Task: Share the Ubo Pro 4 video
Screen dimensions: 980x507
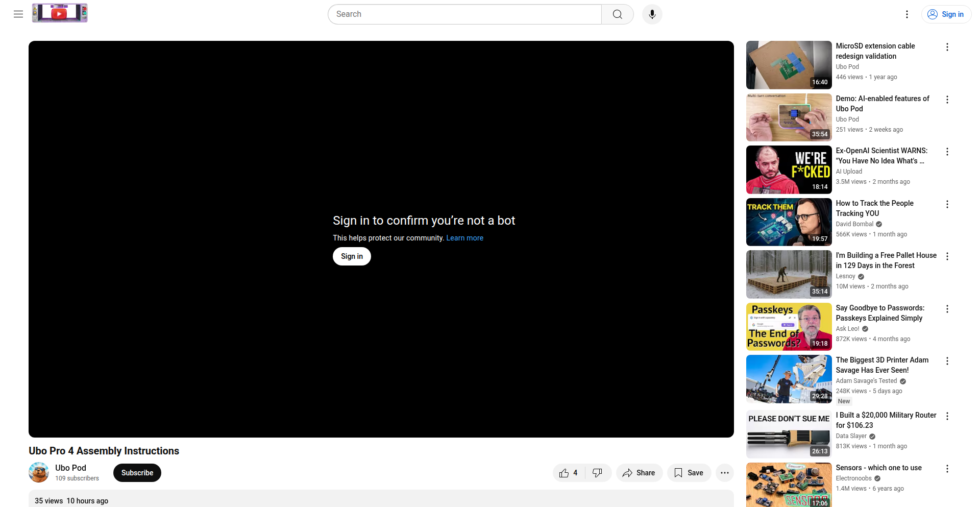Action: [x=639, y=473]
